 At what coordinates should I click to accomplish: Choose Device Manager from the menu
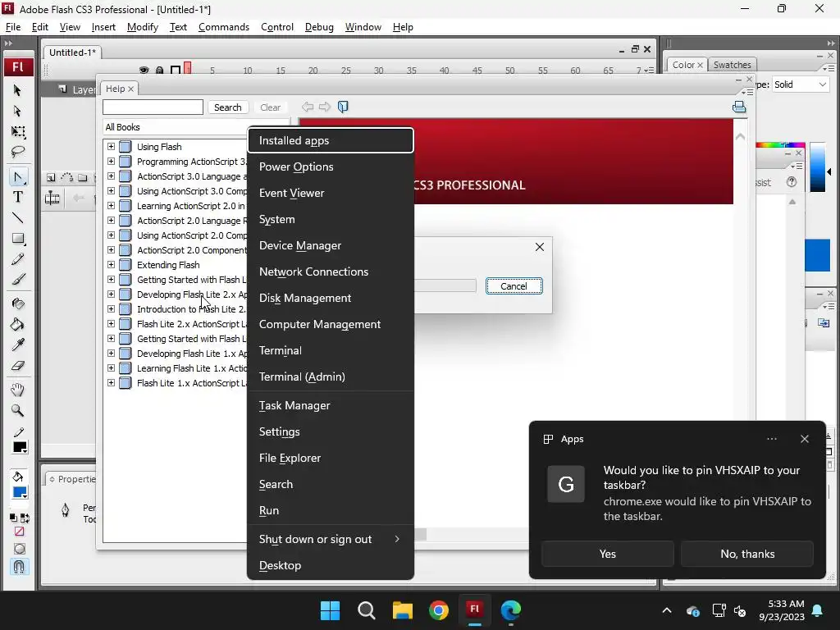tap(330, 245)
